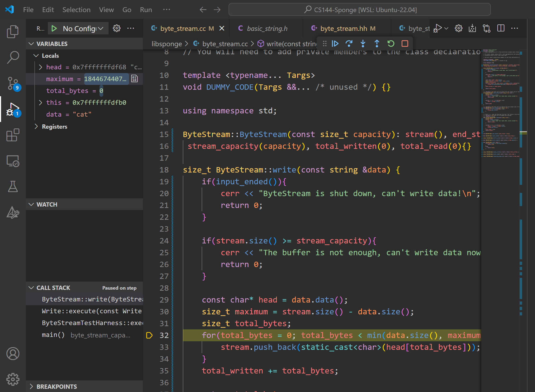Image resolution: width=535 pixels, height=392 pixels.
Task: Open the Selection menu
Action: pos(76,10)
